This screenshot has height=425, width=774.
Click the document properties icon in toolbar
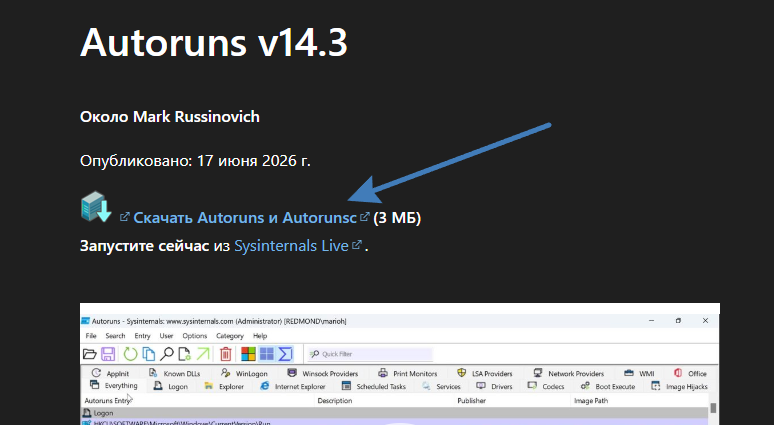click(x=185, y=354)
